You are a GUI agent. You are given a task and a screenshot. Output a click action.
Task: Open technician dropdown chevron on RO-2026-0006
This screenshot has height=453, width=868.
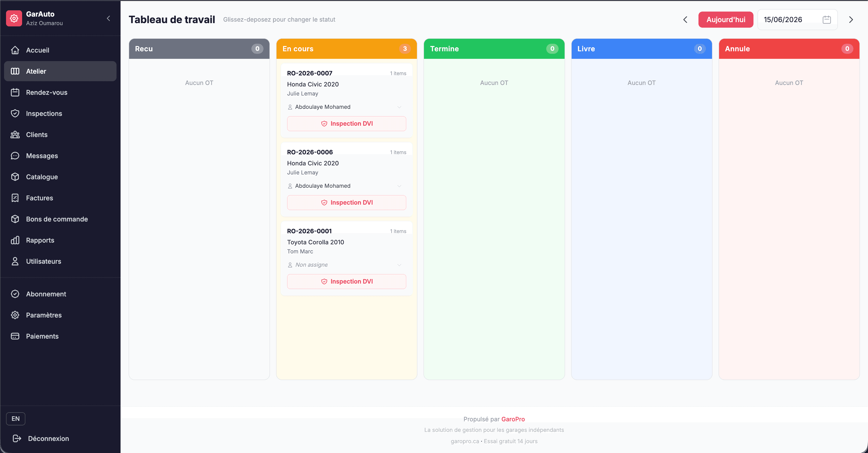coord(399,186)
